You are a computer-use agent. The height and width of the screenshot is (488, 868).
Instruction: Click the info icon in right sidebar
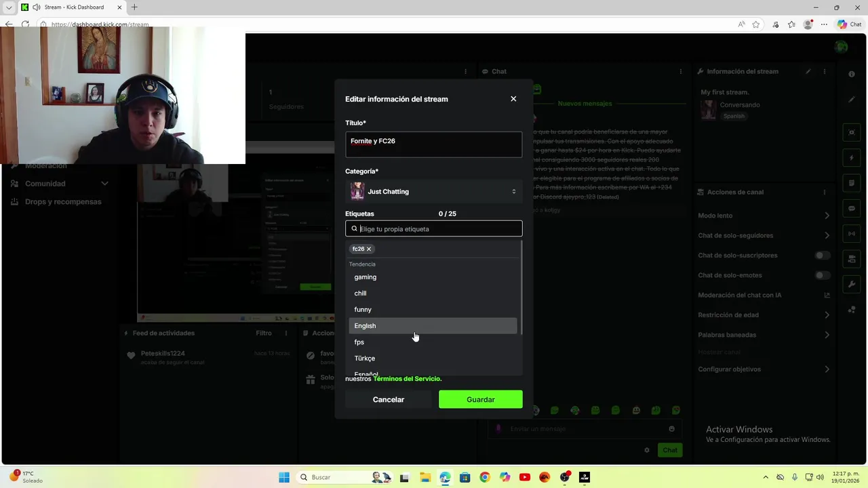point(852,74)
